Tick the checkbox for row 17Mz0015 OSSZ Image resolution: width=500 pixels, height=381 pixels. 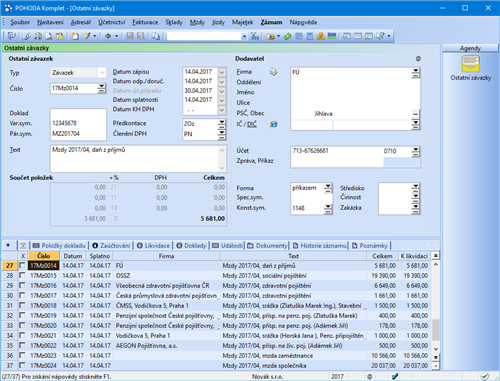(22, 275)
